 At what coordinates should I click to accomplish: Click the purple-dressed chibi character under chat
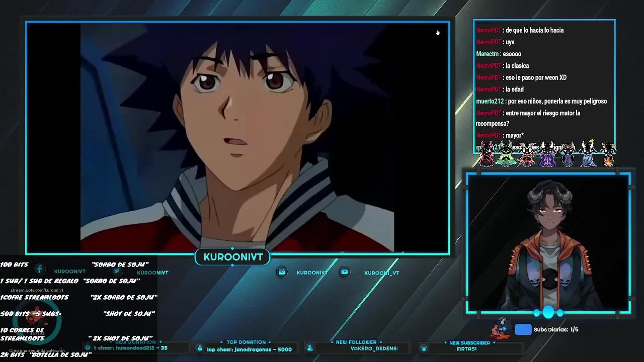[547, 154]
